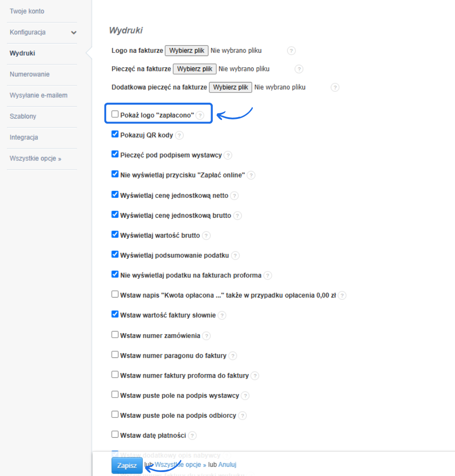Click help icon for Wyświetlaj wartość brutto
455x476 pixels.
click(x=206, y=235)
